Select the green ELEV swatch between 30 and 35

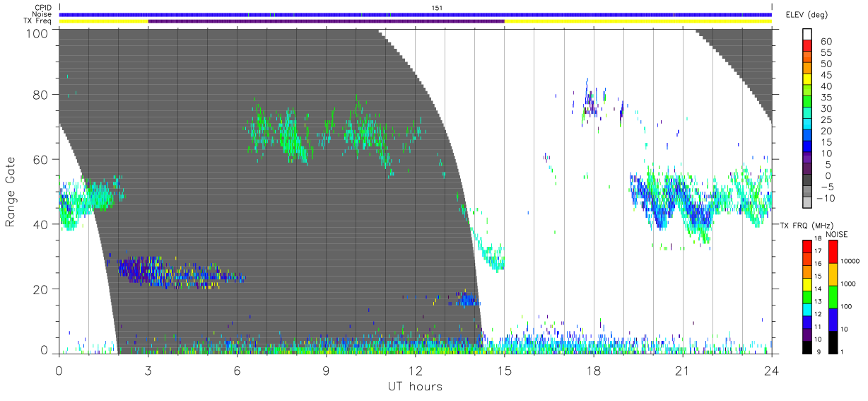coord(809,103)
